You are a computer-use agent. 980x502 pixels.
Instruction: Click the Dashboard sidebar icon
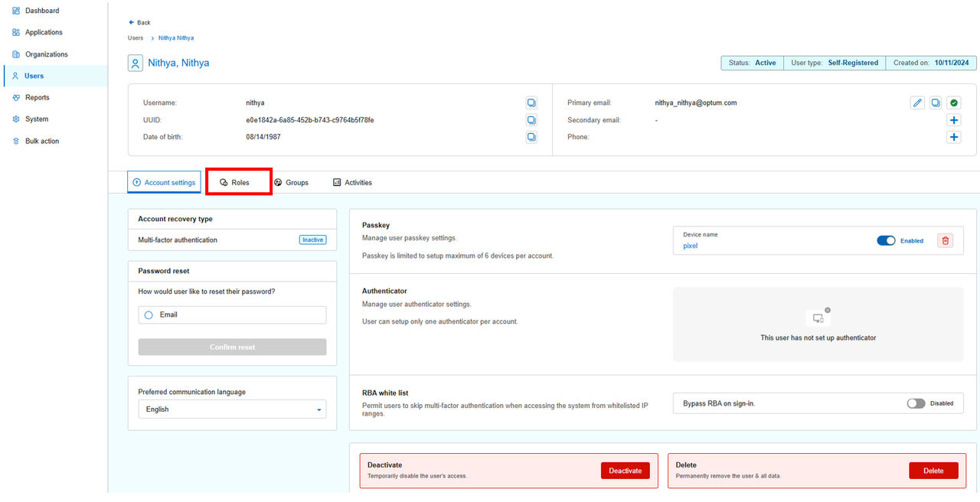pyautogui.click(x=16, y=11)
